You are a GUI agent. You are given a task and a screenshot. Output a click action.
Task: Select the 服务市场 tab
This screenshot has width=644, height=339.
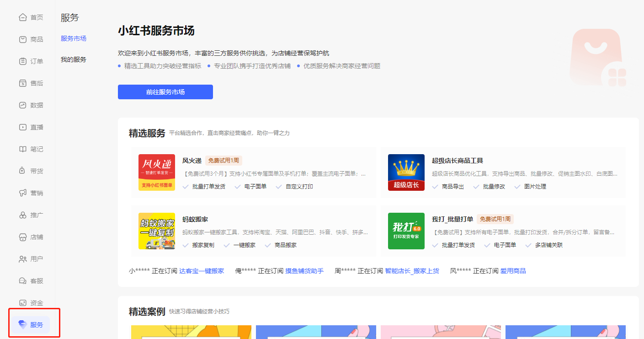click(x=74, y=38)
